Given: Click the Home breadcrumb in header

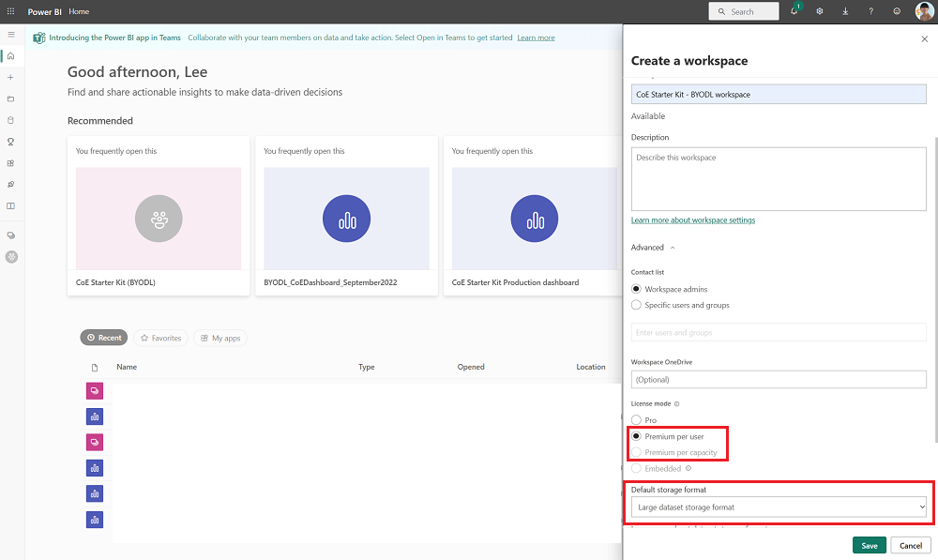Looking at the screenshot, I should [79, 11].
